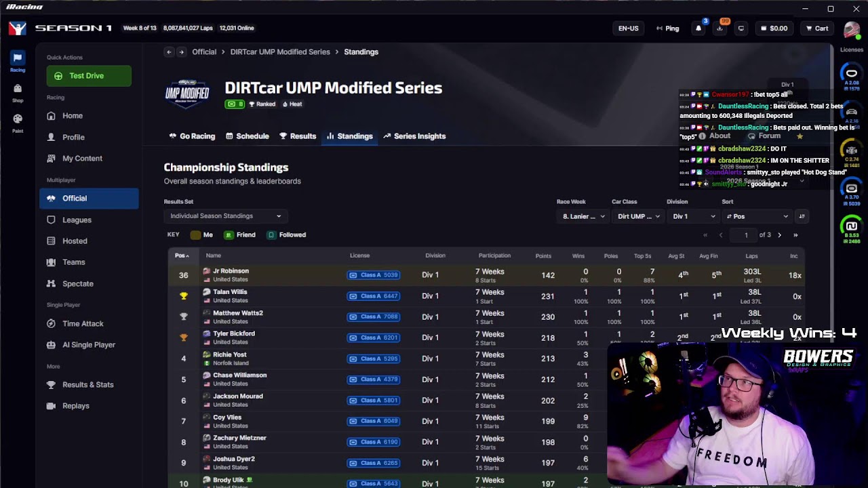
Task: Start a Test Drive
Action: pos(89,76)
